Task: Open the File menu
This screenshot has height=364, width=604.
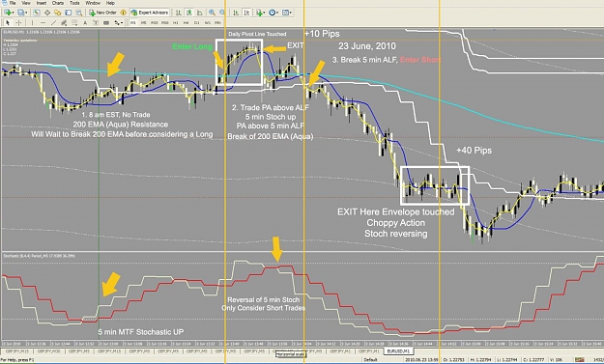Action: point(13,3)
